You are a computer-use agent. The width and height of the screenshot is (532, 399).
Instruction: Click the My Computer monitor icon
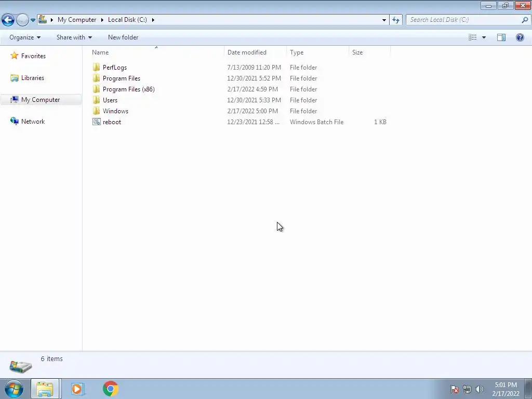(x=14, y=99)
